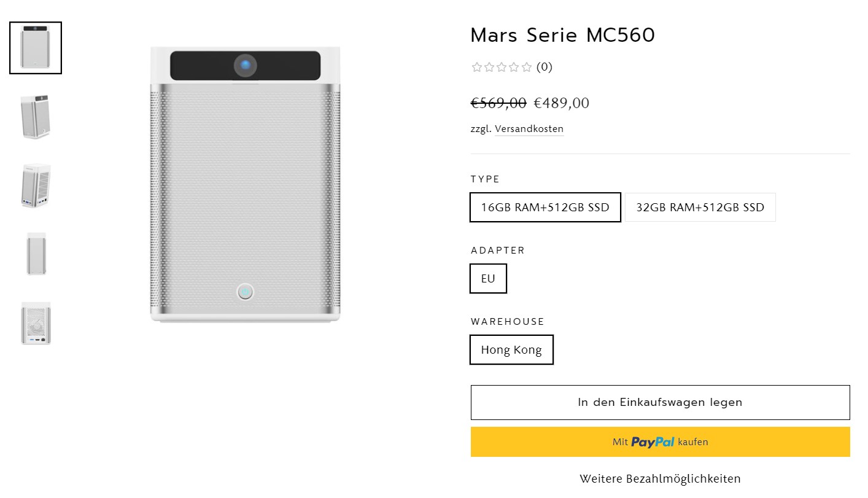Show the angled view thumbnail with black top
The height and width of the screenshot is (498, 868).
tap(36, 117)
